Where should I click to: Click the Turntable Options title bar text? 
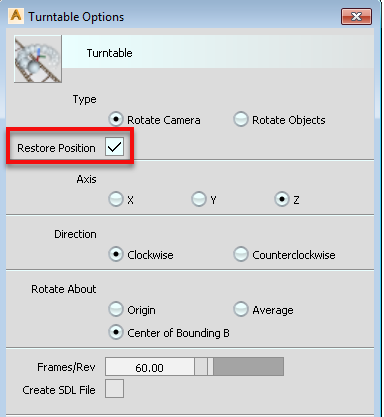[x=76, y=17]
